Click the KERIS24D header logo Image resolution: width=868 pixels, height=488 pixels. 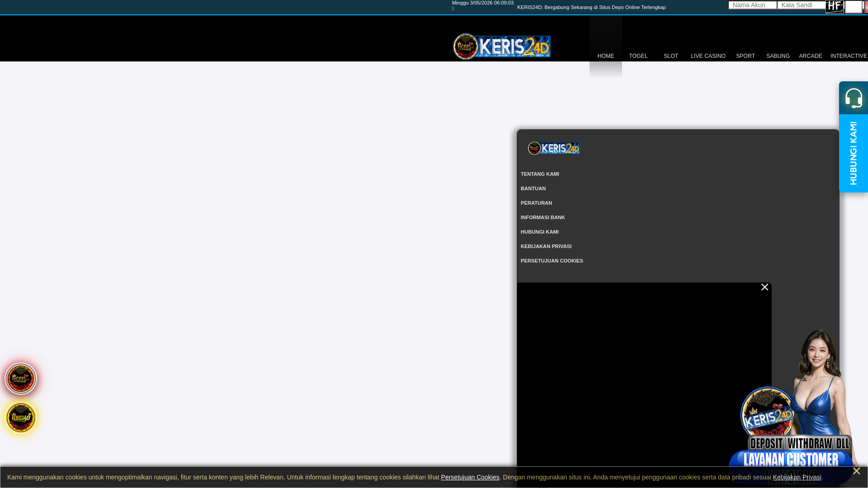[502, 46]
